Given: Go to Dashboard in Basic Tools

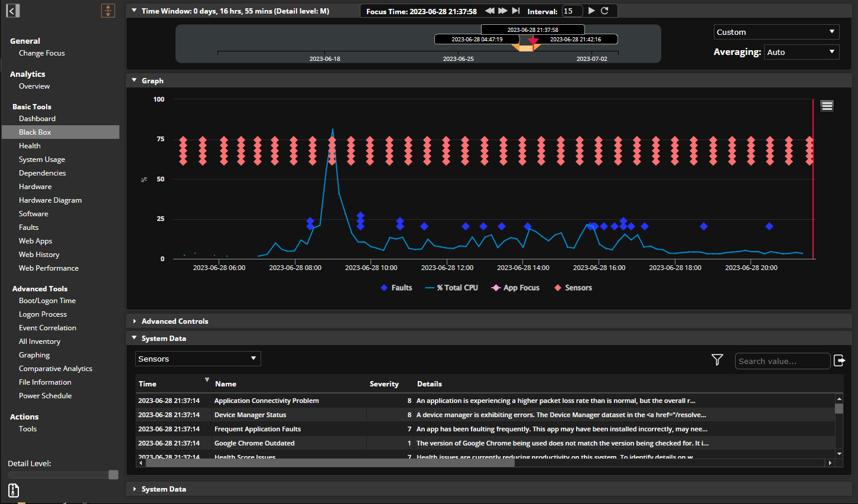Looking at the screenshot, I should 37,119.
